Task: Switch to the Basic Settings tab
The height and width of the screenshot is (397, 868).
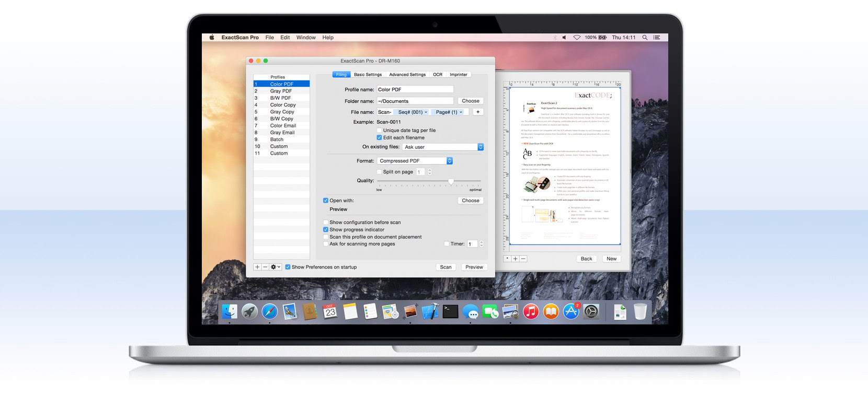Action: [368, 75]
